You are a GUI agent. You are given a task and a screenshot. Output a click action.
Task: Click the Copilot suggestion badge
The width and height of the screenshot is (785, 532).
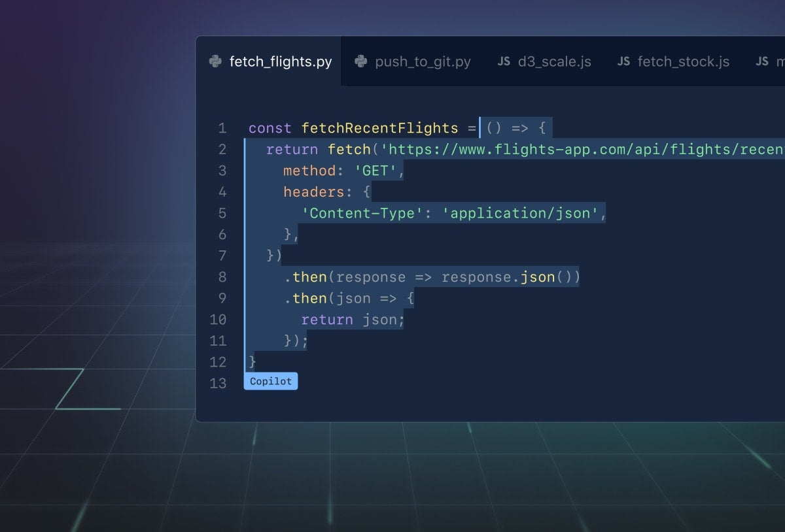click(271, 382)
